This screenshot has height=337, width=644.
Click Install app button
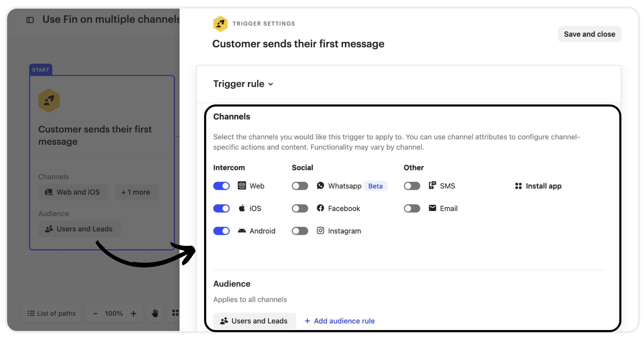click(538, 186)
